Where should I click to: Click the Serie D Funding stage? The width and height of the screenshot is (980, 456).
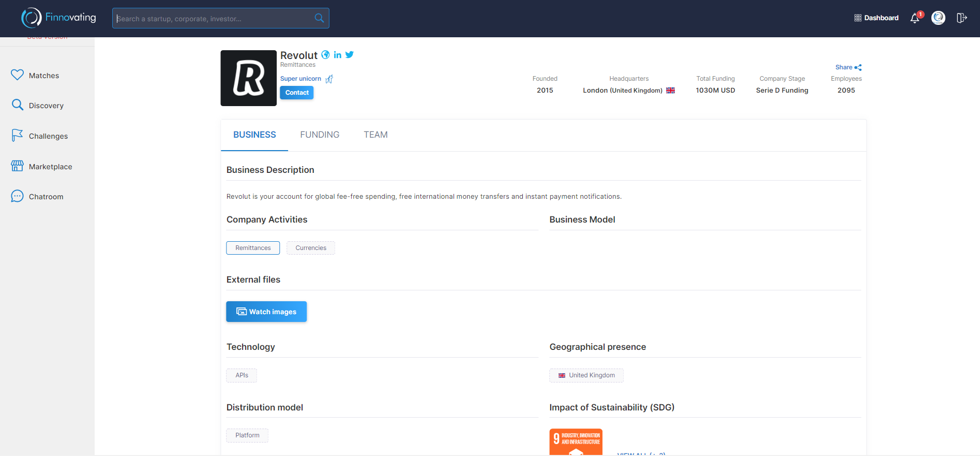[x=782, y=90]
